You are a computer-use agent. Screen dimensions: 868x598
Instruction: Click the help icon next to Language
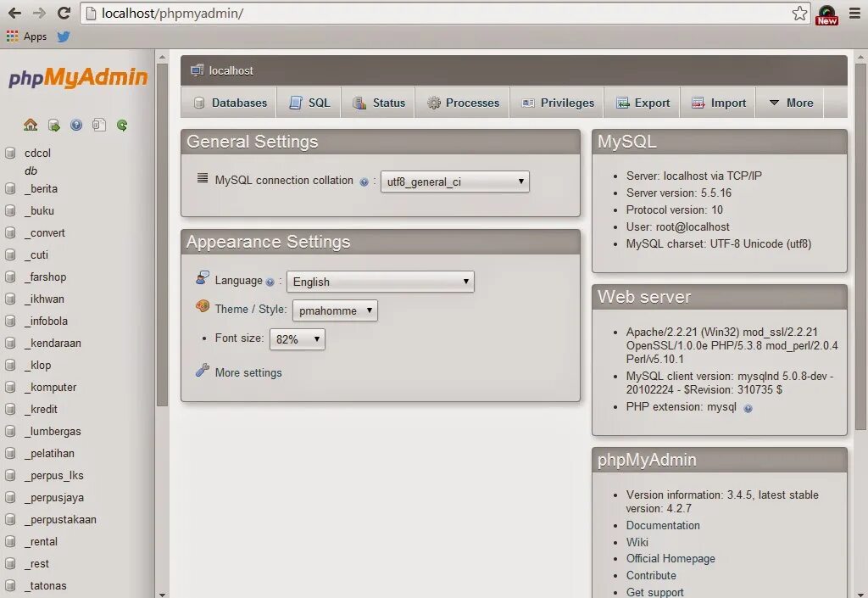[270, 282]
